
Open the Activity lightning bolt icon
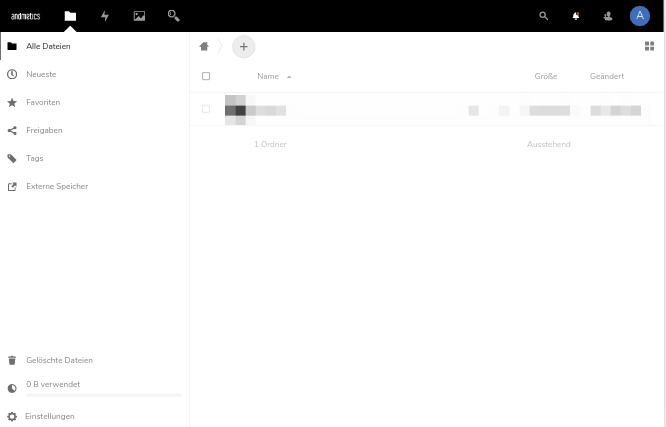tap(105, 16)
